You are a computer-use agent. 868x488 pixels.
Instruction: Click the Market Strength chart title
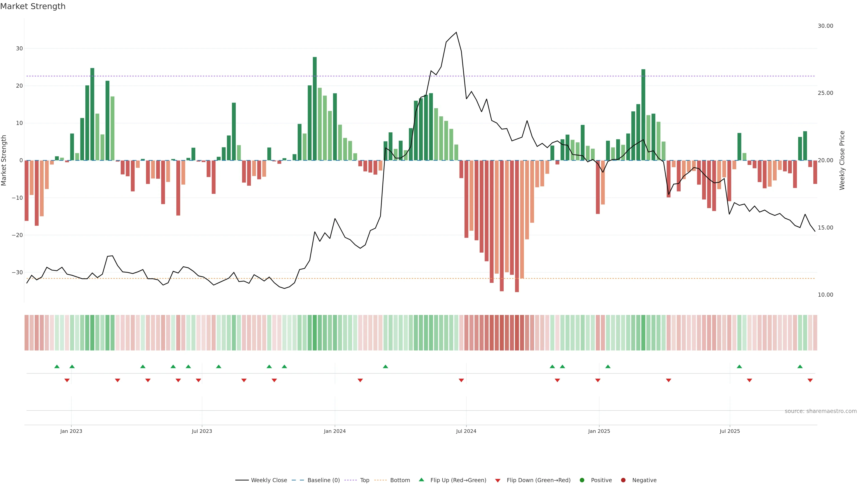click(33, 6)
